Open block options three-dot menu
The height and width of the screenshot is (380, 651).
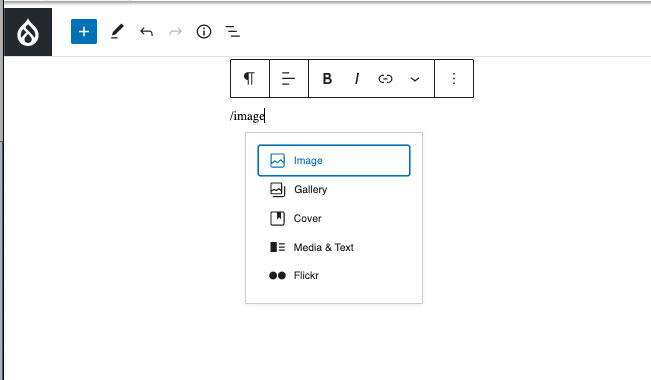pos(454,78)
